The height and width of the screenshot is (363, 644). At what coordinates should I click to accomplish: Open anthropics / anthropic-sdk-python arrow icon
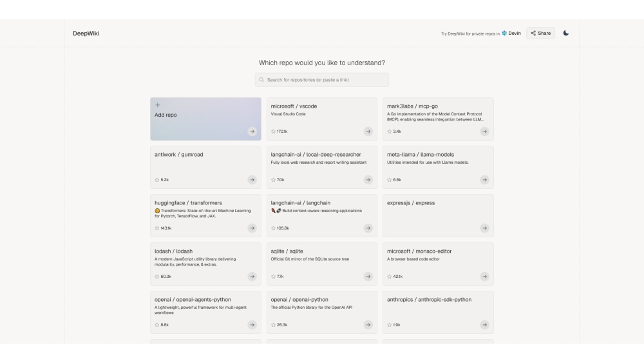(x=484, y=325)
